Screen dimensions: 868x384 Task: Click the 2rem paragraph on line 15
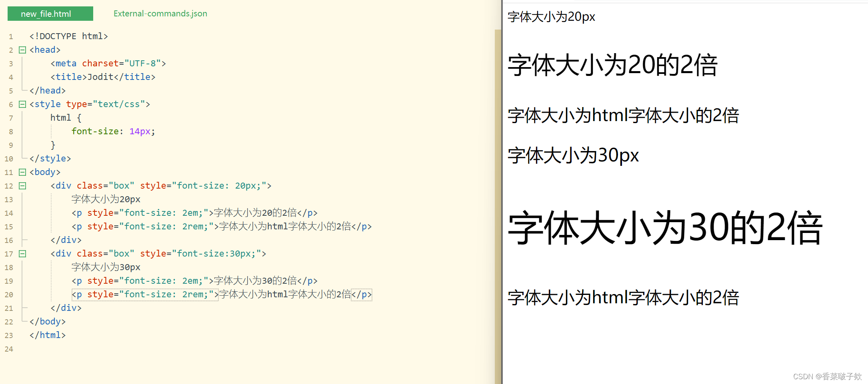point(222,227)
